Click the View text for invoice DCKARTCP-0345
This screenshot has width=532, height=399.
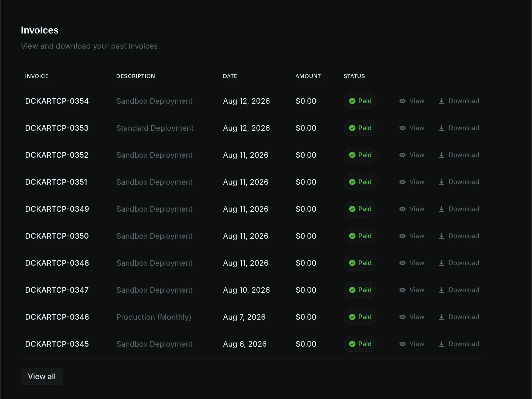417,344
